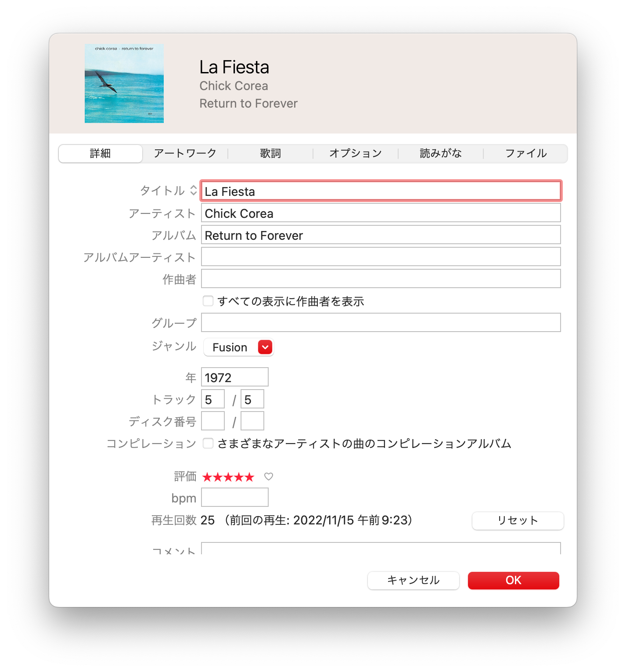Show the ファイル tab

(526, 153)
